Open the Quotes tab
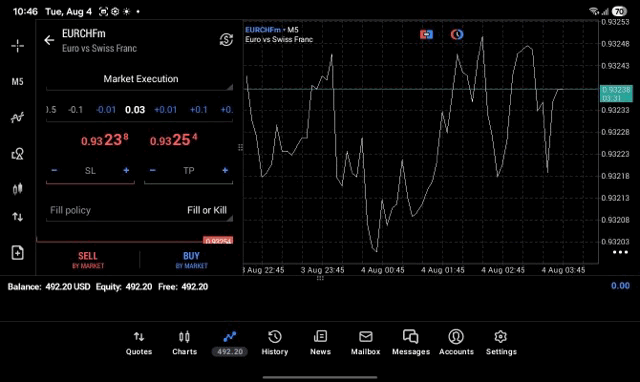 pyautogui.click(x=139, y=343)
